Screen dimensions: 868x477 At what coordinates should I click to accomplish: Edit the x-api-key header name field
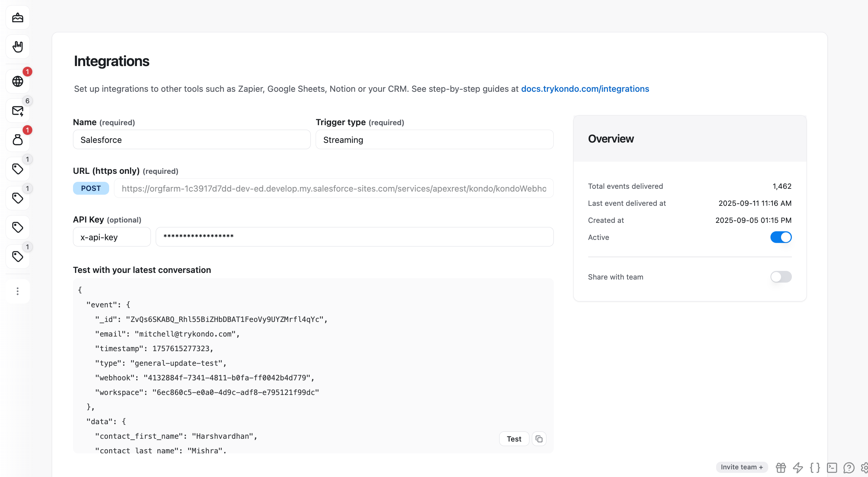tap(112, 237)
